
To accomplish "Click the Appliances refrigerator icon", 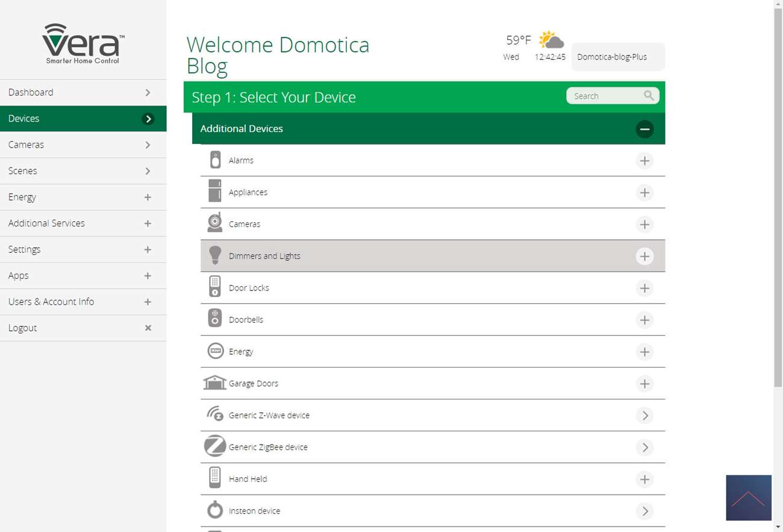I will click(215, 192).
